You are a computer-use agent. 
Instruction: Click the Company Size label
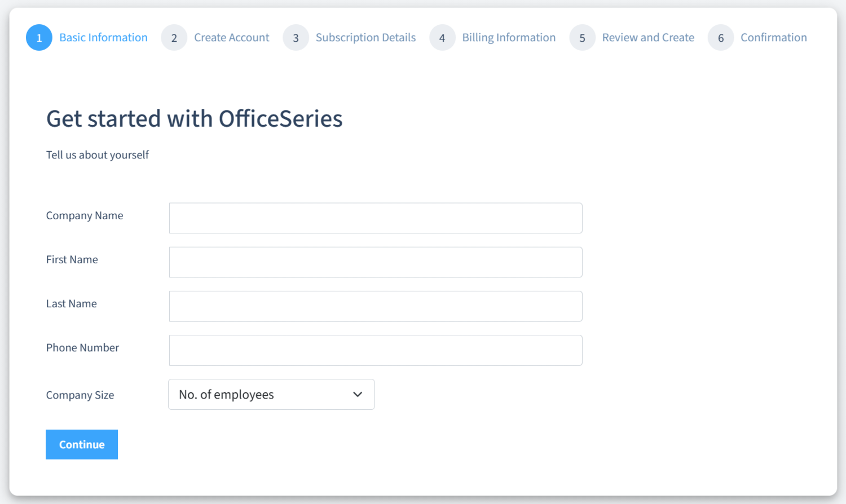tap(80, 395)
